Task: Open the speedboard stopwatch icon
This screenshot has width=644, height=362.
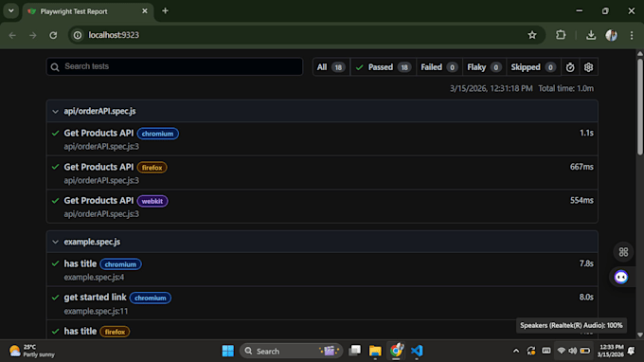Action: point(570,67)
